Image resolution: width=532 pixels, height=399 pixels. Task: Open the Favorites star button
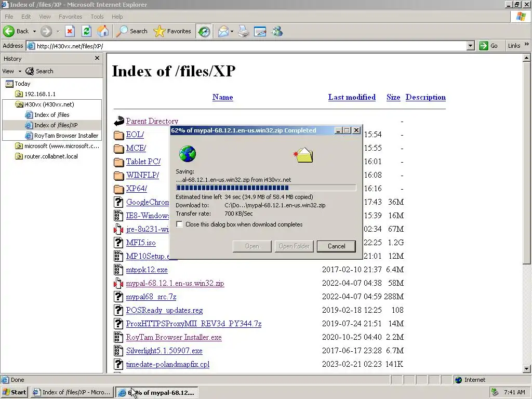pyautogui.click(x=172, y=31)
